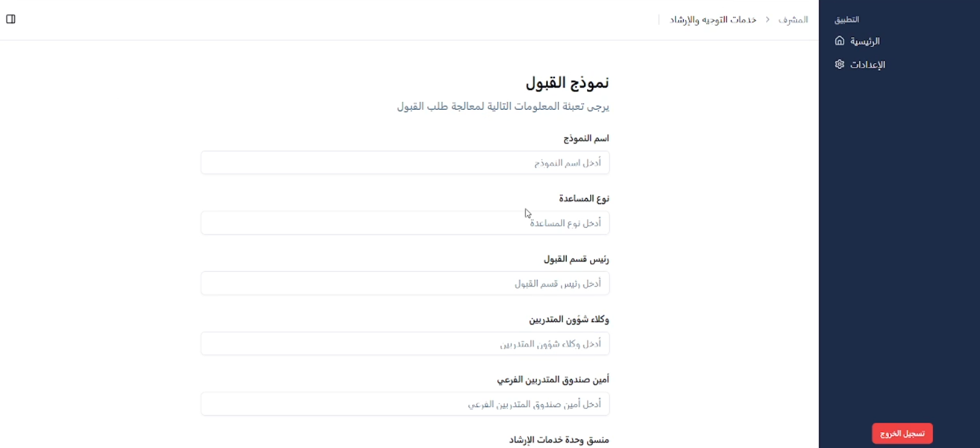Focus the نوع المساعدة input field
This screenshot has height=448, width=980.
(405, 223)
